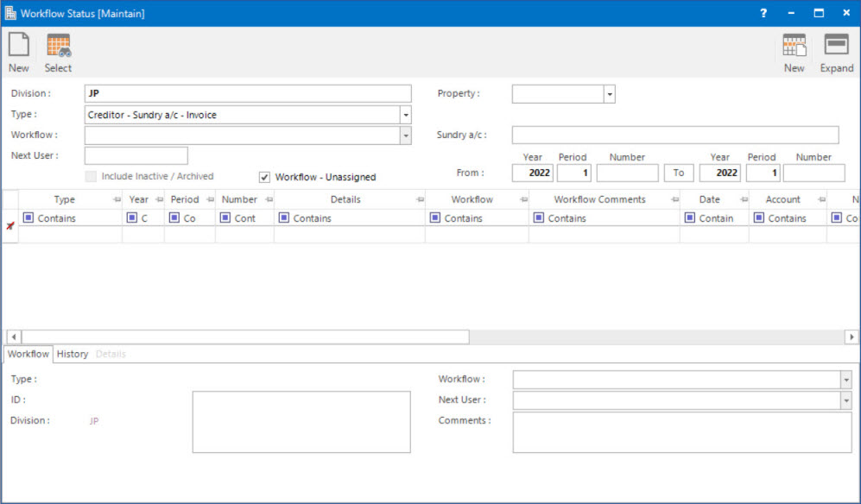This screenshot has width=861, height=504.
Task: Click the horizontal scrollbar under the grid
Action: 245,337
